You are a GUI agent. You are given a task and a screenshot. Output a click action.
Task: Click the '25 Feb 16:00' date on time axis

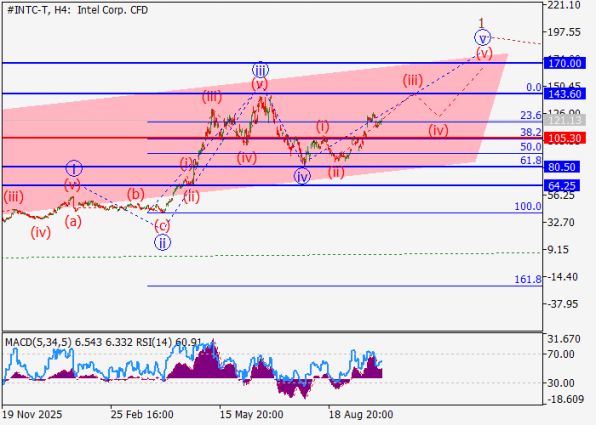[x=142, y=414]
